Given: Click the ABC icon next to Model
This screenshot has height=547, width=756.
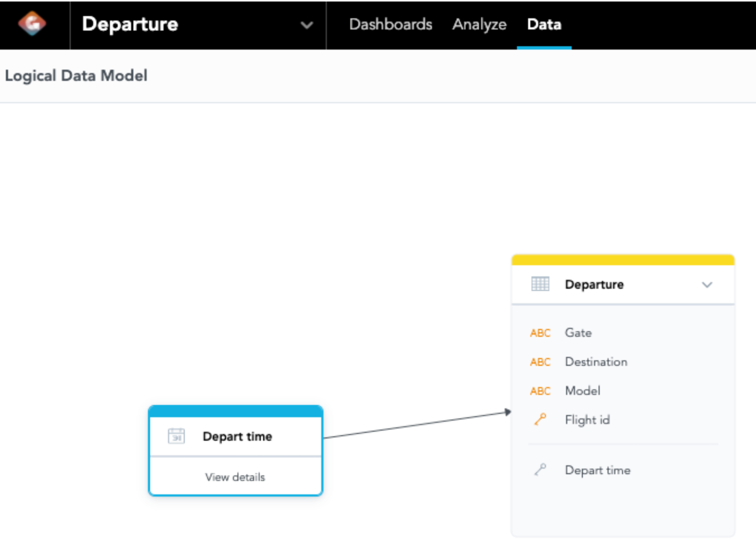Looking at the screenshot, I should pos(540,391).
